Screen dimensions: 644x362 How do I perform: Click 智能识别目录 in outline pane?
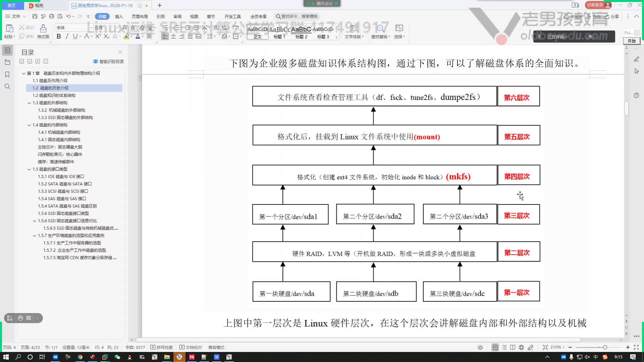click(x=108, y=61)
